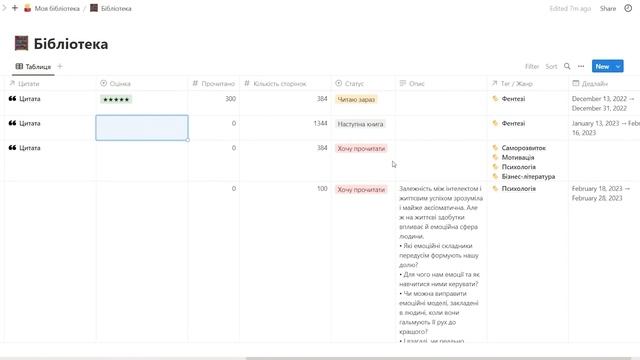The width and height of the screenshot is (640, 360).
Task: Click the Тег / Жанр column header
Action: [512, 83]
